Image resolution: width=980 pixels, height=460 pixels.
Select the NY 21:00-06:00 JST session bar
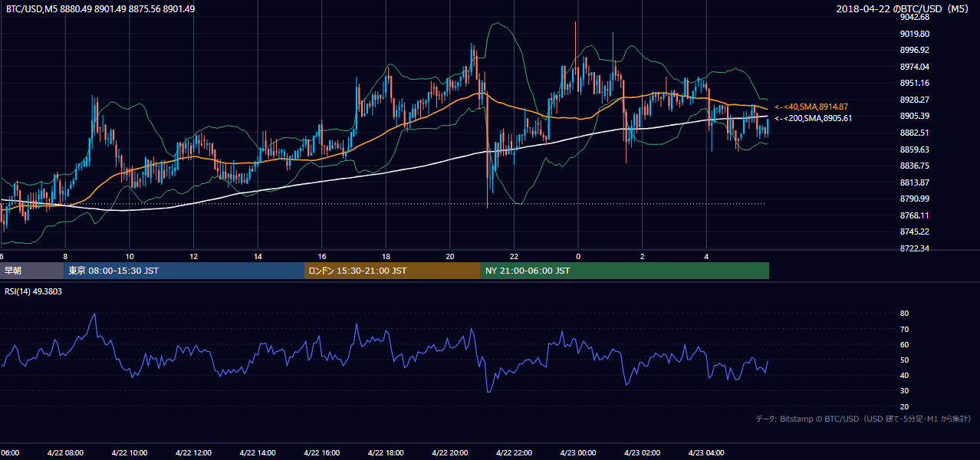click(x=625, y=271)
